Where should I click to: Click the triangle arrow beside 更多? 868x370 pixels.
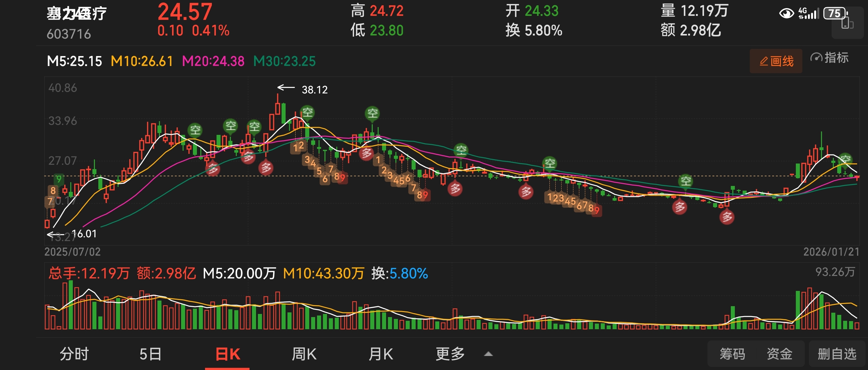(x=488, y=354)
